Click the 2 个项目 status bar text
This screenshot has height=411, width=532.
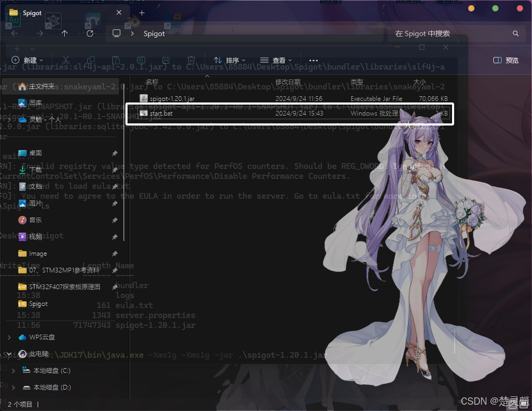pyautogui.click(x=20, y=404)
